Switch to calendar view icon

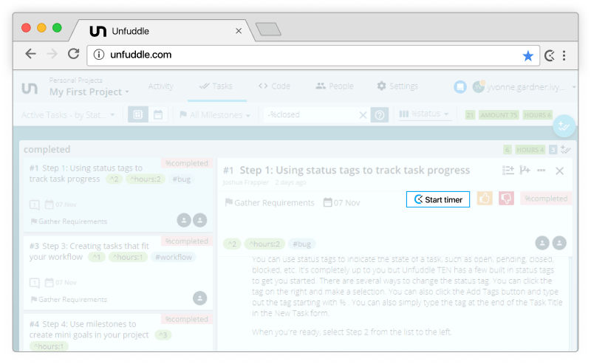158,114
